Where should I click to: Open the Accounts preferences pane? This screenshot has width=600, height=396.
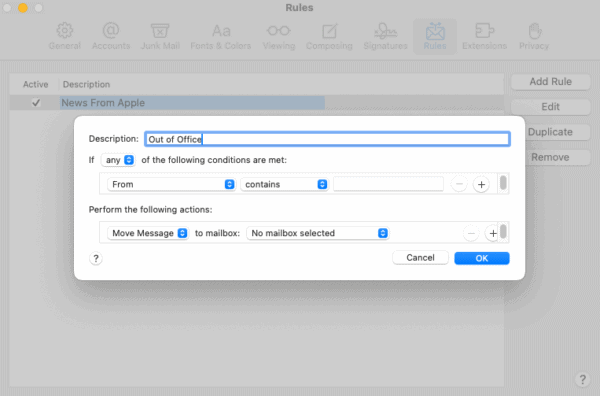click(x=111, y=37)
